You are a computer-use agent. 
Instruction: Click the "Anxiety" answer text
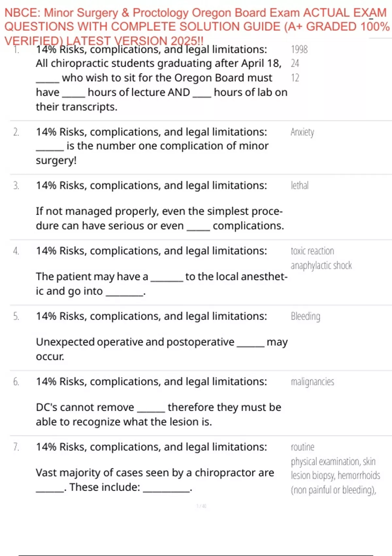(302, 132)
